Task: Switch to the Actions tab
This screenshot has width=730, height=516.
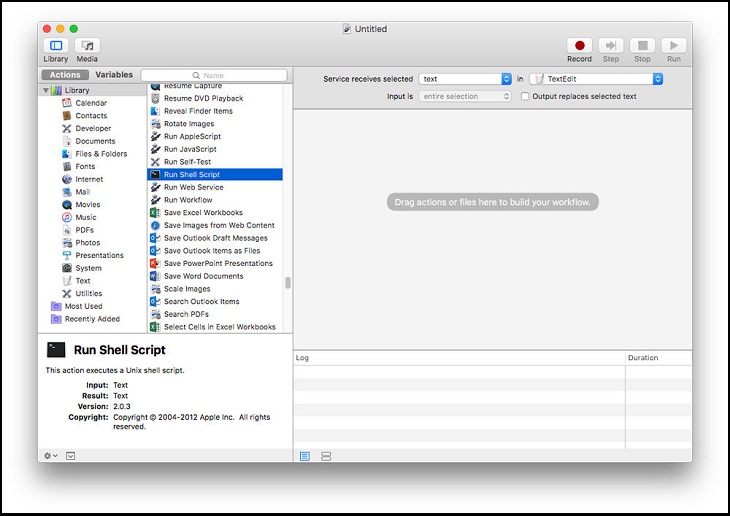Action: point(65,75)
